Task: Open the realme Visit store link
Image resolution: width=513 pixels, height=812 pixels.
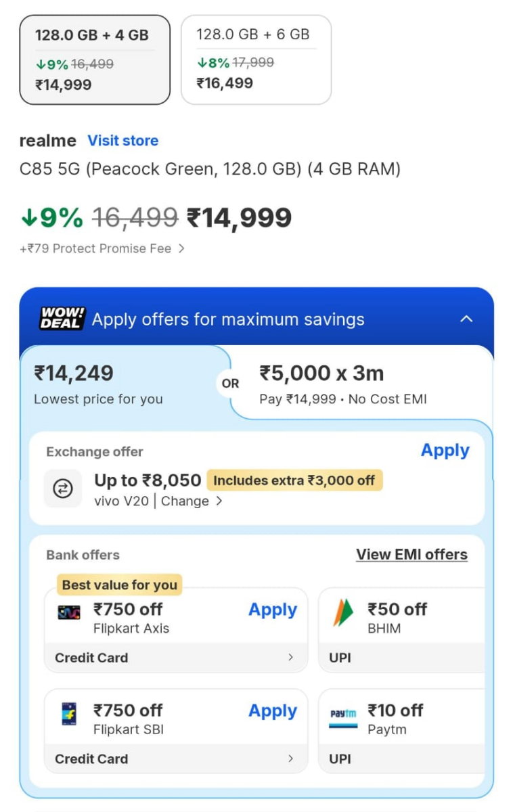Action: coord(122,140)
